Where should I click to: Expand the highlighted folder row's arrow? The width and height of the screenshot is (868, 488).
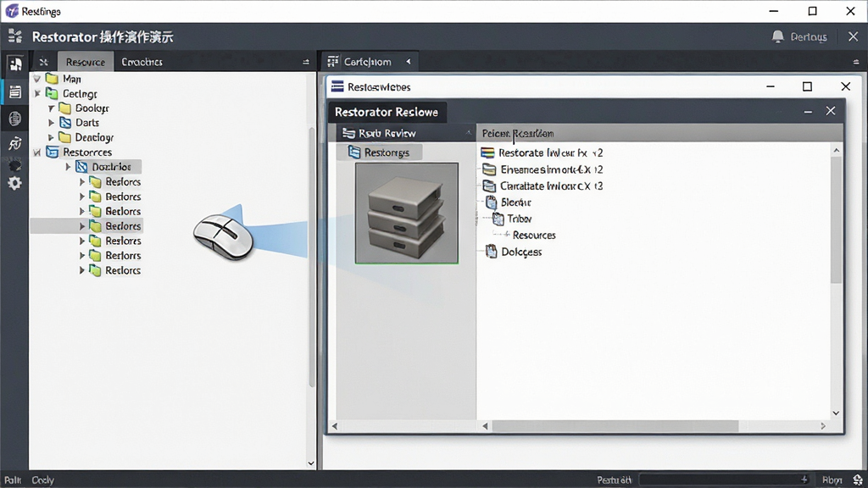pyautogui.click(x=82, y=225)
